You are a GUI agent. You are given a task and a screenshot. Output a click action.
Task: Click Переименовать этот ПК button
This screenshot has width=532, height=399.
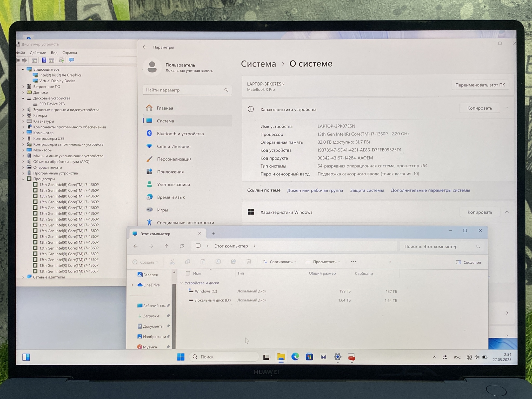tap(480, 85)
